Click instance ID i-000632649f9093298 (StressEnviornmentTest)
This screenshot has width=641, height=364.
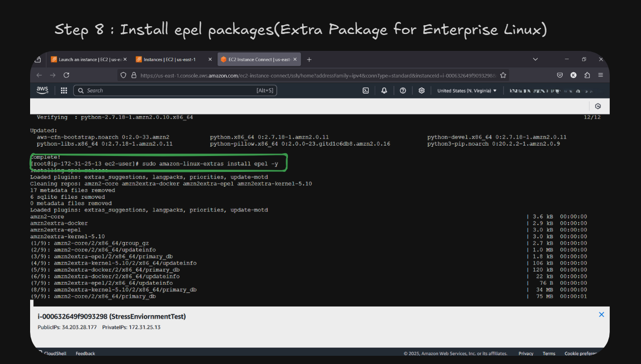(x=112, y=316)
